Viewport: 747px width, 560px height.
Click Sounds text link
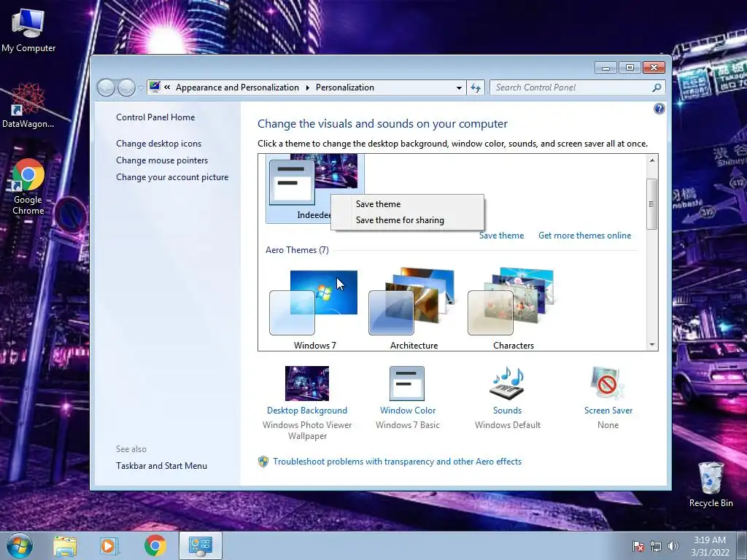point(507,411)
